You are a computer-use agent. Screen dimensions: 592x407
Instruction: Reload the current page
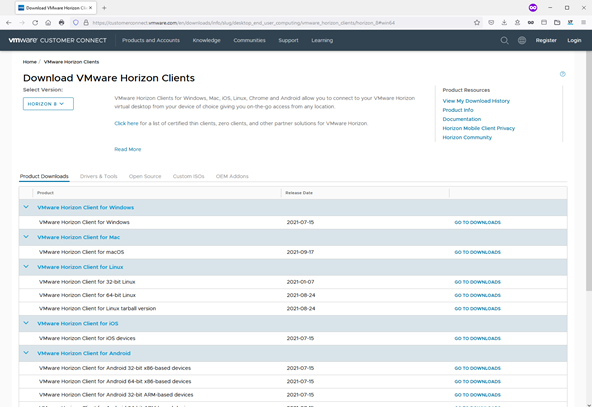(35, 23)
